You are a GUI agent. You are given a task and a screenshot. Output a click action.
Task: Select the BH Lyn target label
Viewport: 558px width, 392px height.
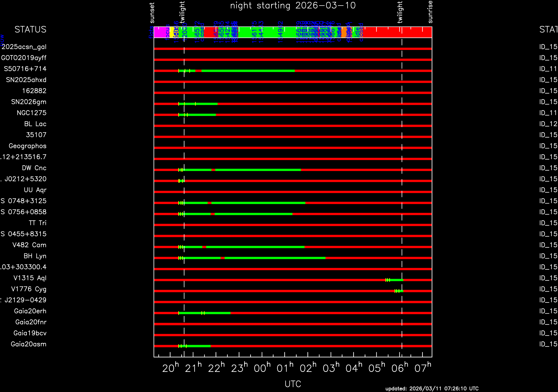click(x=35, y=256)
